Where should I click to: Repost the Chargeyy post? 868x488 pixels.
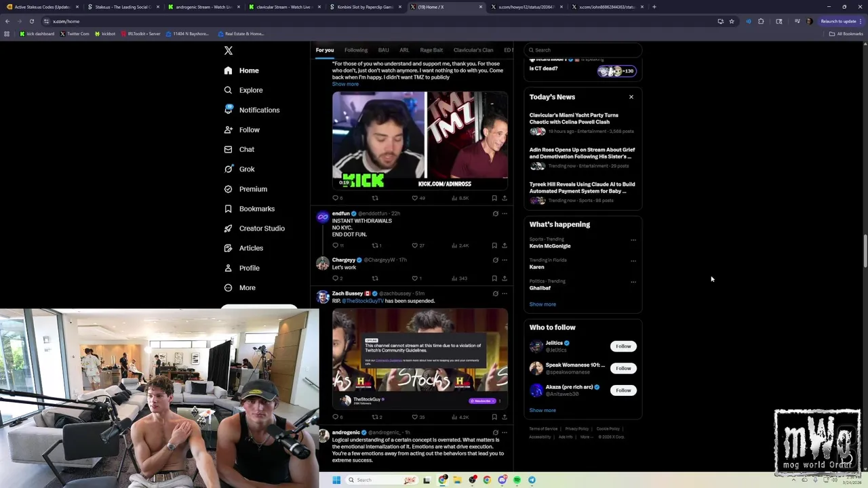coord(375,279)
